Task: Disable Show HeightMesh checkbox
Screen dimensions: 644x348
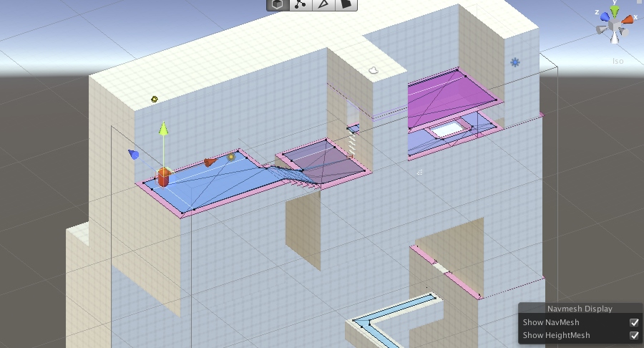Action: (634, 336)
